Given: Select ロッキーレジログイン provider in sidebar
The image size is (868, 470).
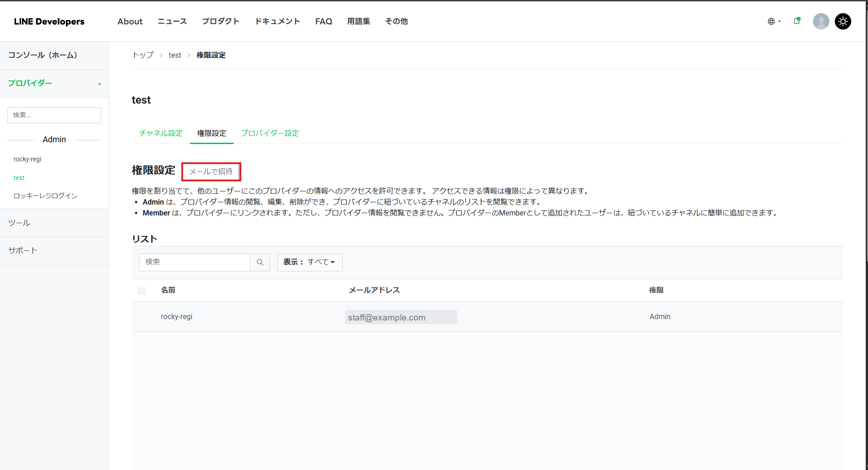Looking at the screenshot, I should pyautogui.click(x=45, y=196).
